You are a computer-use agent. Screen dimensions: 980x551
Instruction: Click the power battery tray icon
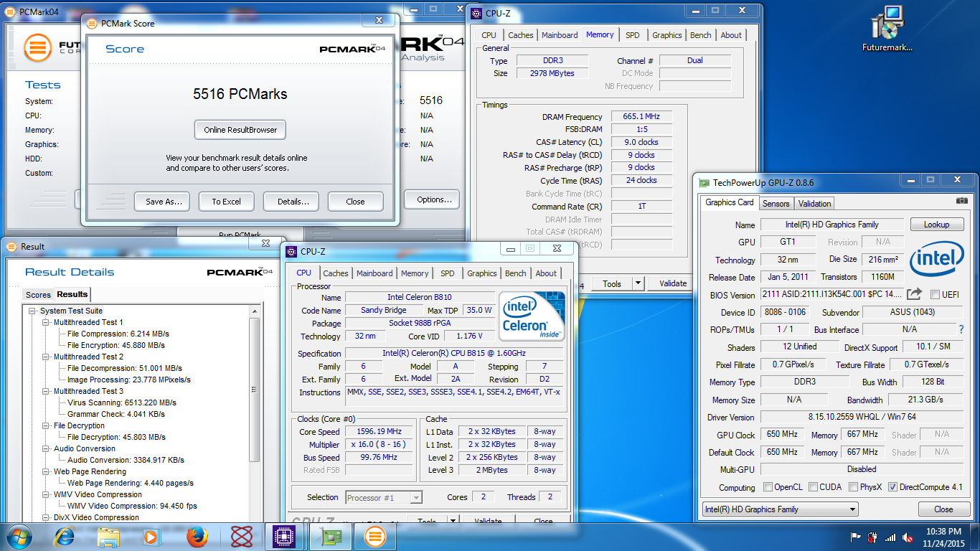point(872,537)
